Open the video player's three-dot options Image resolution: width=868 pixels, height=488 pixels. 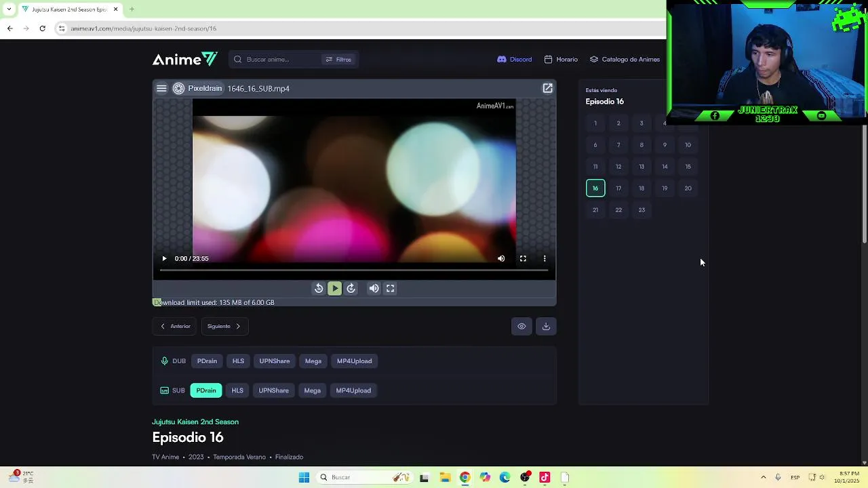[x=545, y=258]
